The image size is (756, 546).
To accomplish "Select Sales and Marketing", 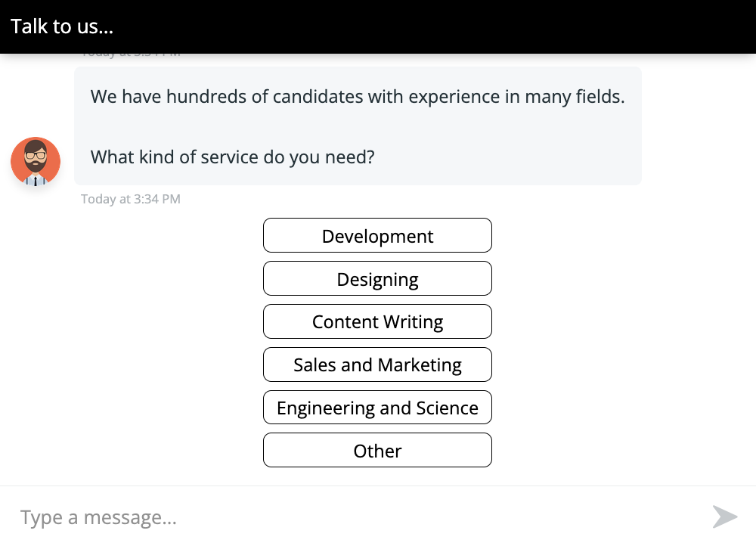I will [x=377, y=365].
